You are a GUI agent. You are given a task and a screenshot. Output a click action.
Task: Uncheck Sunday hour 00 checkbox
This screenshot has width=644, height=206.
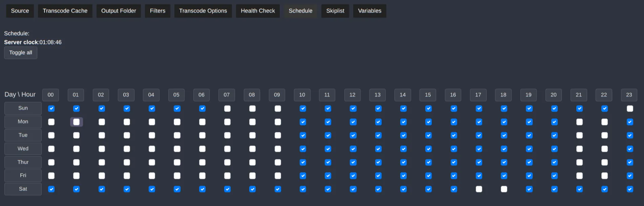coord(51,109)
